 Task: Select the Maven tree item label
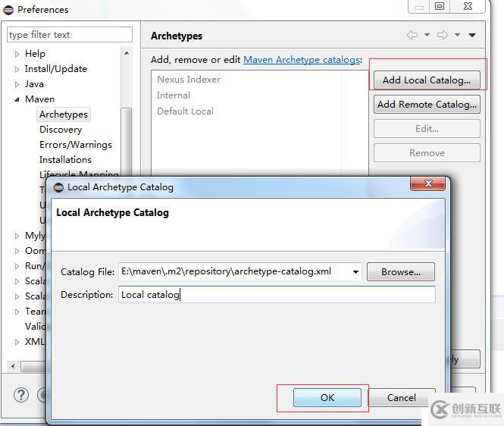coord(39,99)
